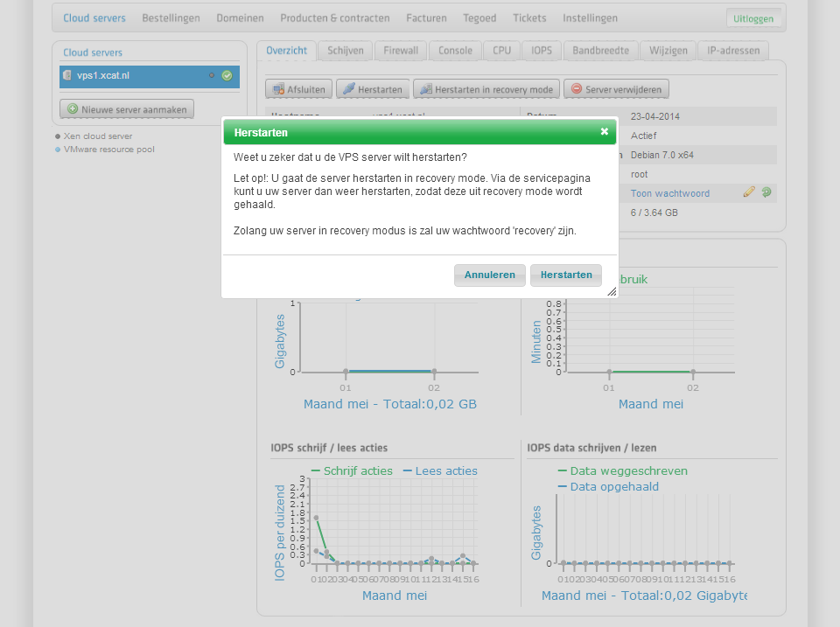Close the Herstarten dialog with the X
Image resolution: width=840 pixels, height=627 pixels.
(604, 132)
